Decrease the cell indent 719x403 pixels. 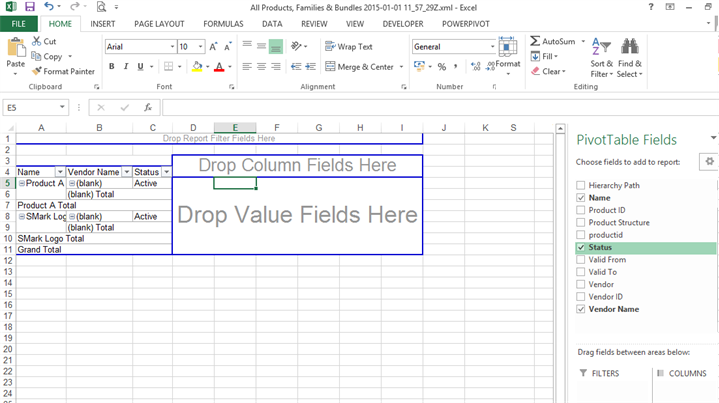[296, 67]
